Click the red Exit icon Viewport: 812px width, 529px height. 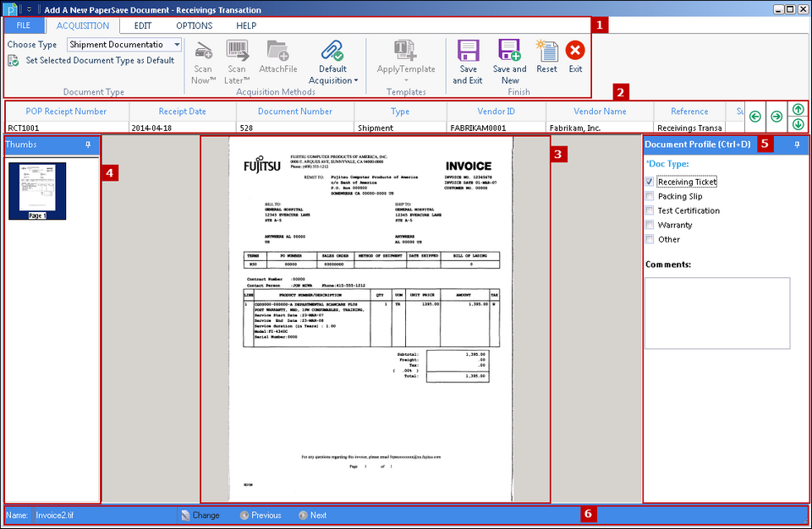[575, 51]
